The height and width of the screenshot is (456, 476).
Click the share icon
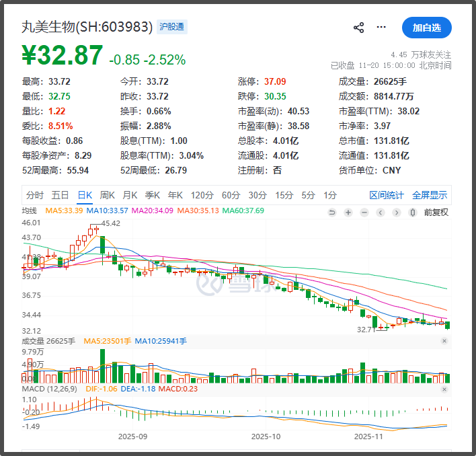[358, 28]
